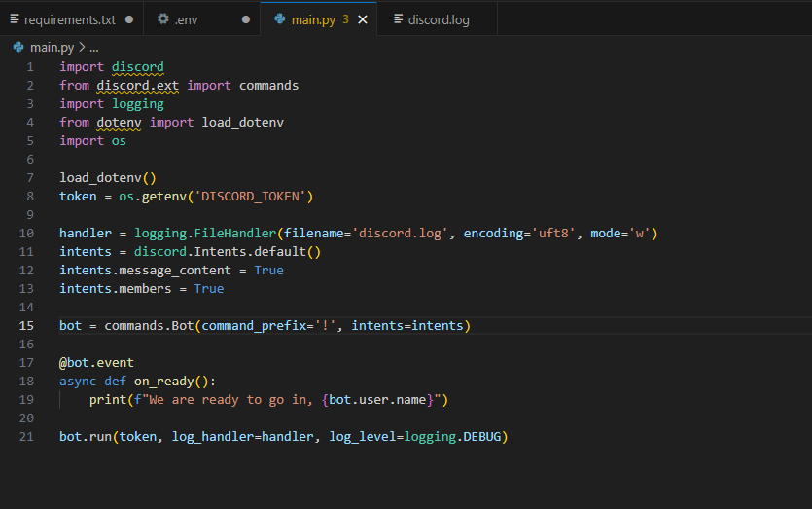Click 'print' on line 19
This screenshot has width=812, height=509.
(x=108, y=400)
